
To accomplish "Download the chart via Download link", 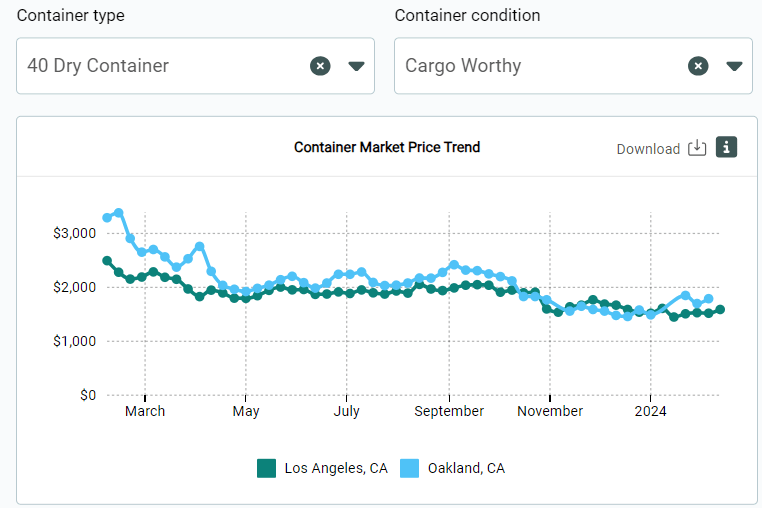I will [x=648, y=149].
